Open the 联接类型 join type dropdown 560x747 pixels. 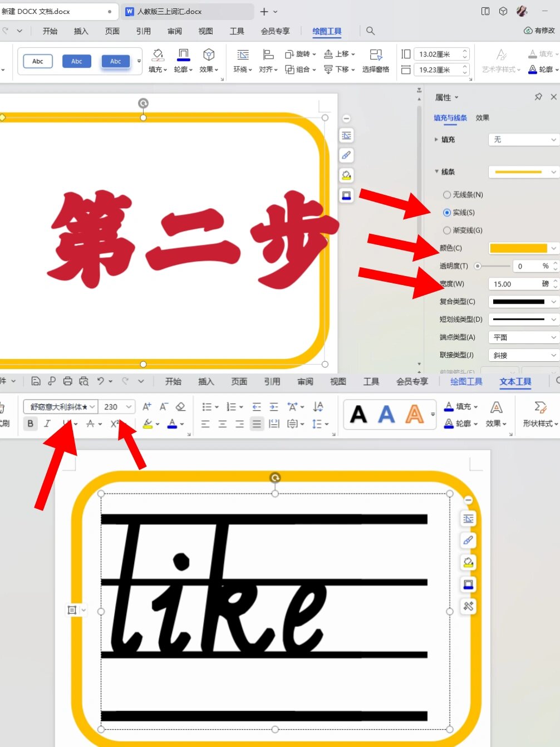523,355
